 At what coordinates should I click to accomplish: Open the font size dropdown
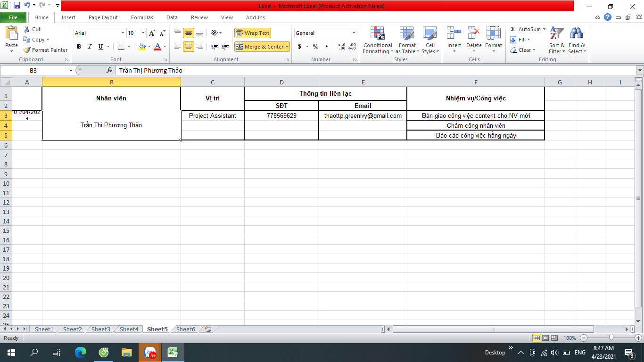pyautogui.click(x=143, y=33)
